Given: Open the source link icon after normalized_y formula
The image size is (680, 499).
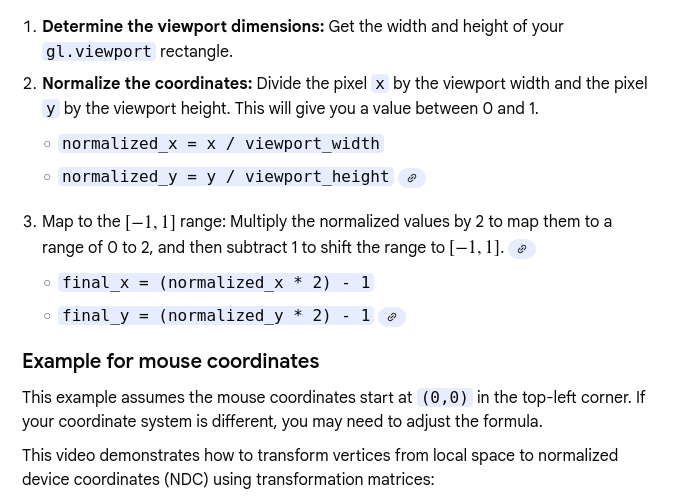Looking at the screenshot, I should pyautogui.click(x=411, y=178).
